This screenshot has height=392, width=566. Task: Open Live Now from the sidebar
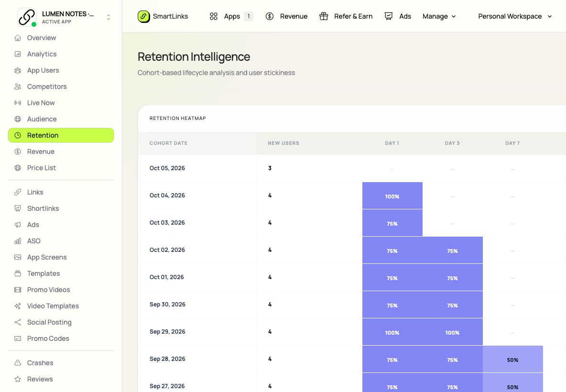[61, 102]
